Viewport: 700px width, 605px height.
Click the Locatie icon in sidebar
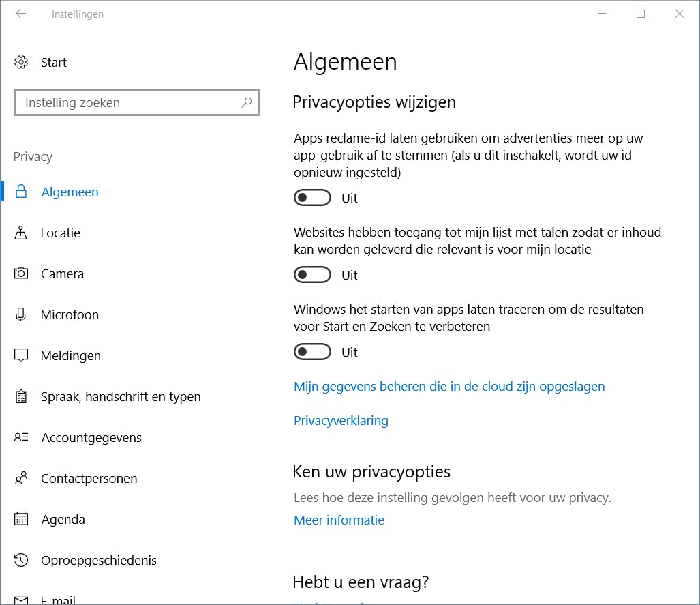pyautogui.click(x=21, y=233)
